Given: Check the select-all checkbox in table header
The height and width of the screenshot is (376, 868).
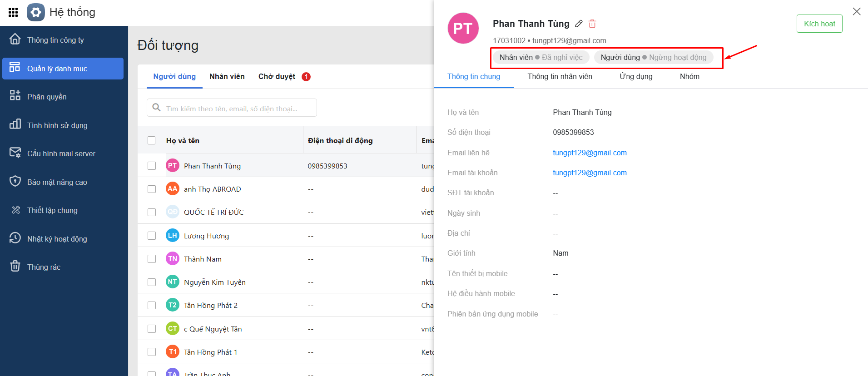Looking at the screenshot, I should [x=152, y=140].
